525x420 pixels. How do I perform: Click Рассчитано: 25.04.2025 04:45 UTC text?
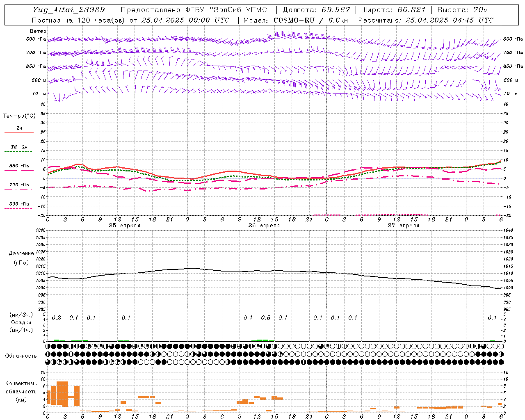click(426, 20)
